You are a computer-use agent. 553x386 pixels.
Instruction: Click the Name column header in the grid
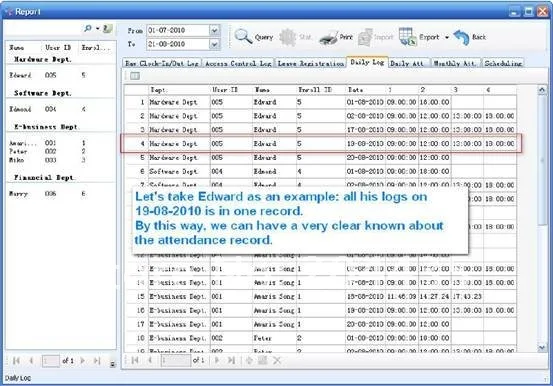tap(274, 90)
